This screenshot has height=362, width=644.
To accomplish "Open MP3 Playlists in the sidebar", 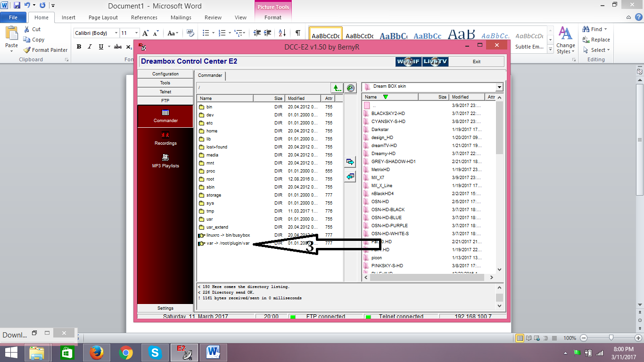I will (165, 161).
